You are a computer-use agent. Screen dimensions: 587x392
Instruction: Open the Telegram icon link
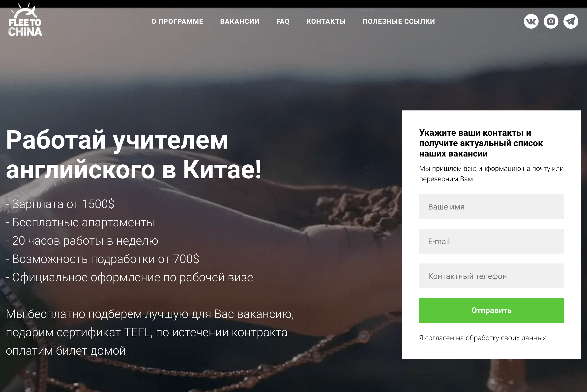coord(570,21)
